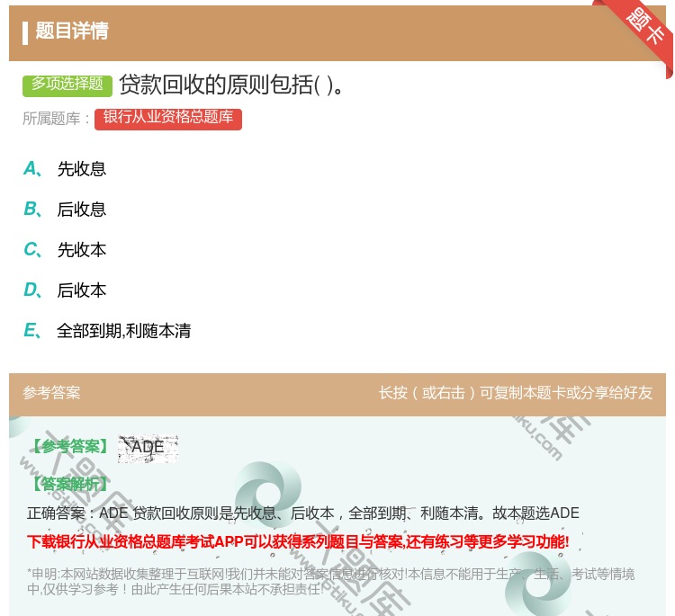The image size is (675, 616).
Task: Click the green 【参考答案】 label
Action: (x=70, y=447)
